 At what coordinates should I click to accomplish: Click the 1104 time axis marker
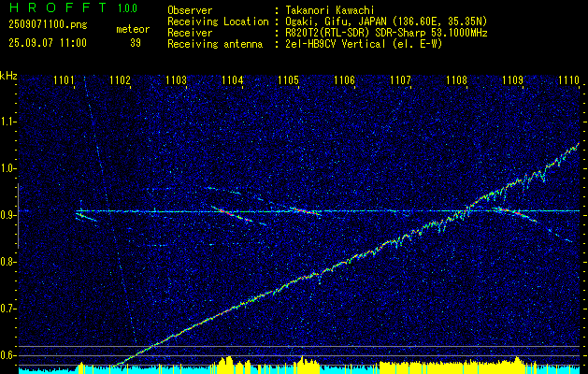pyautogui.click(x=232, y=79)
